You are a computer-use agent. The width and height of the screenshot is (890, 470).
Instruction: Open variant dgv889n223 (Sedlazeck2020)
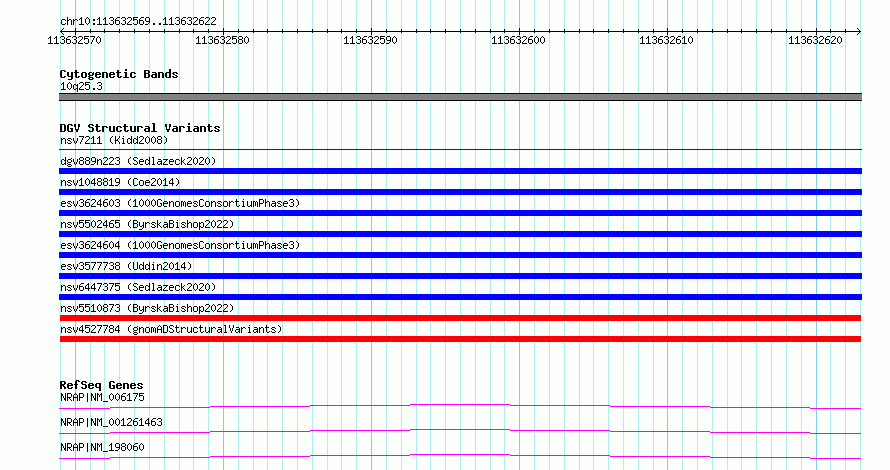(138, 161)
